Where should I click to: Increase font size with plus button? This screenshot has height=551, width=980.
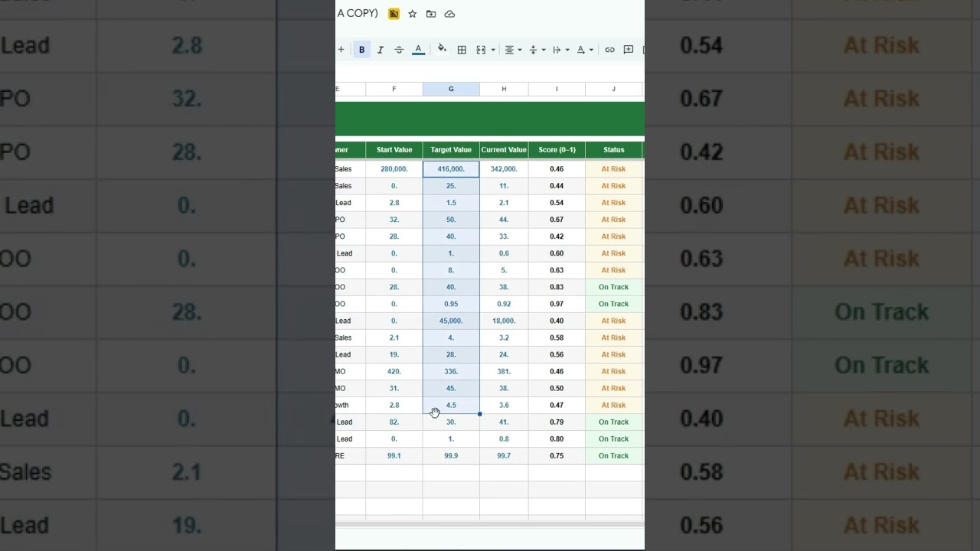tap(341, 50)
